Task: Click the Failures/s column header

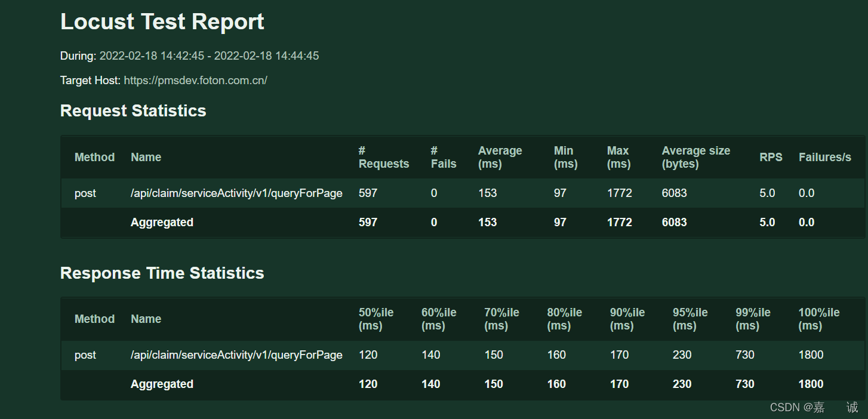Action: coord(825,157)
